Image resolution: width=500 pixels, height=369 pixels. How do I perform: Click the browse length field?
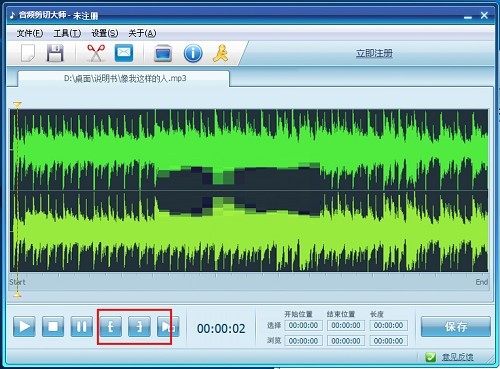tap(388, 341)
